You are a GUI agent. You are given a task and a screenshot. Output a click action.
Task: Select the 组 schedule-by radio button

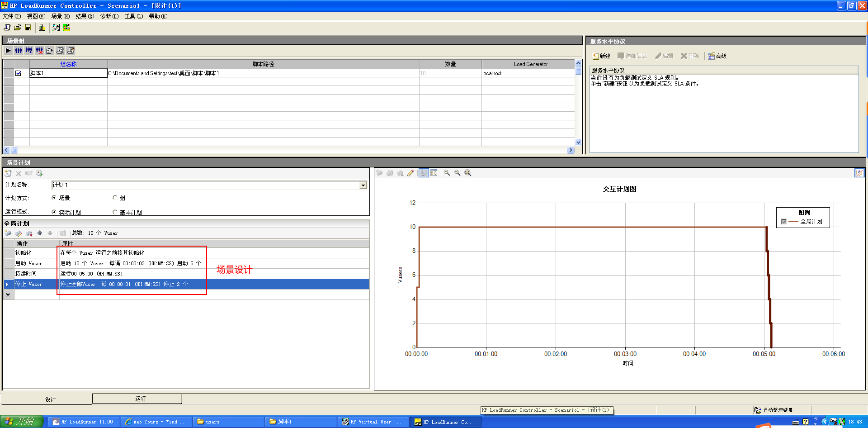click(x=115, y=198)
